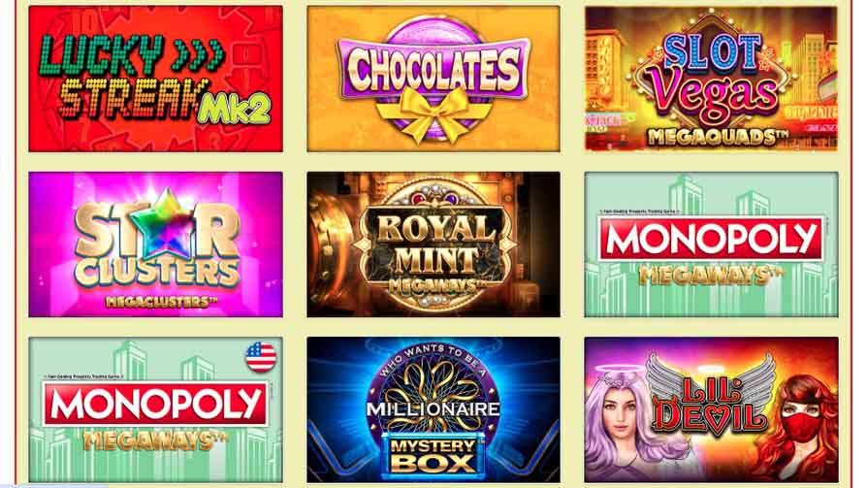The width and height of the screenshot is (868, 488).
Task: Open Monopoly Megaways tile with US flag
Action: (155, 409)
